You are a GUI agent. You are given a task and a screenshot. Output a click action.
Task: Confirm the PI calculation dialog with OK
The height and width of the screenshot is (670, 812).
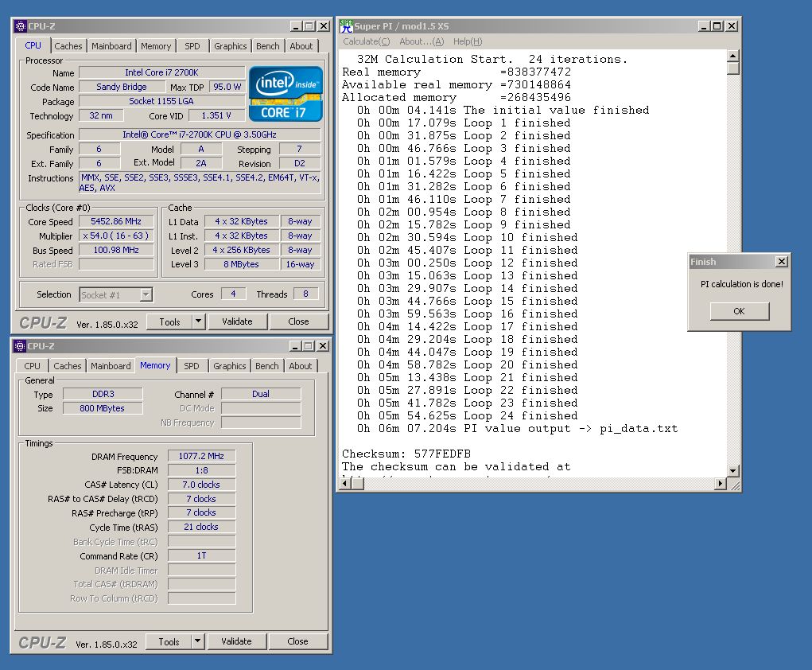click(739, 311)
